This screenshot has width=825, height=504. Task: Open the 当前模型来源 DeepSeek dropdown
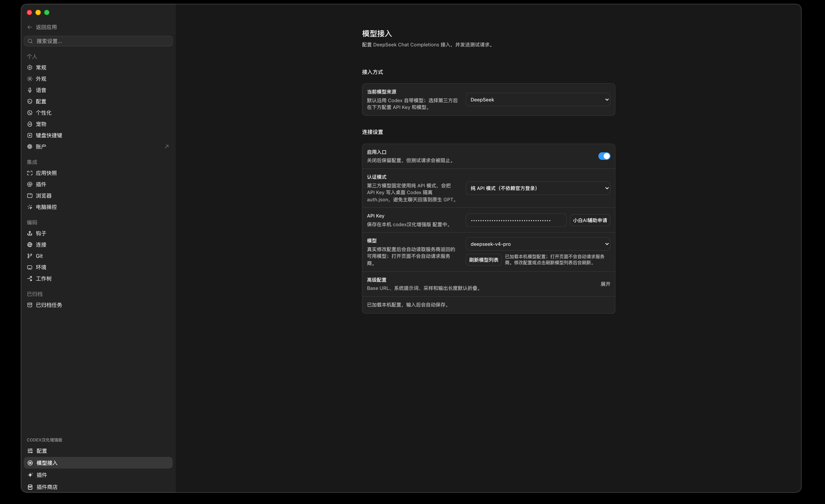pyautogui.click(x=538, y=100)
